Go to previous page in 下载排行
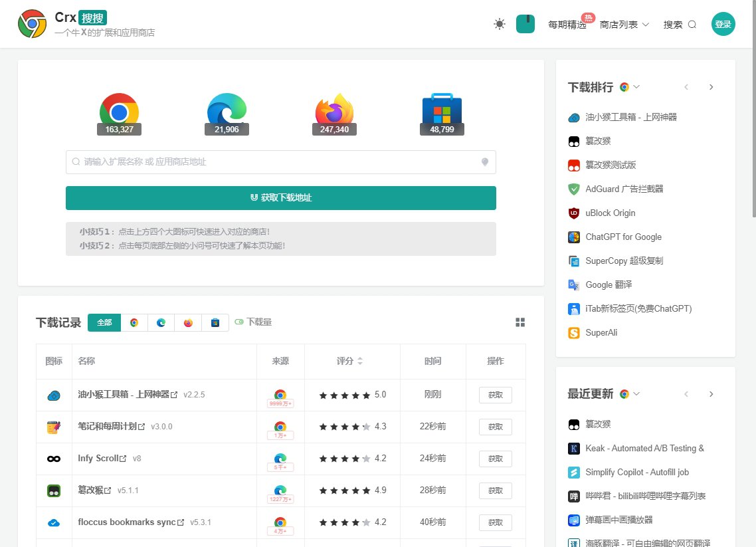The width and height of the screenshot is (756, 547). pos(686,87)
